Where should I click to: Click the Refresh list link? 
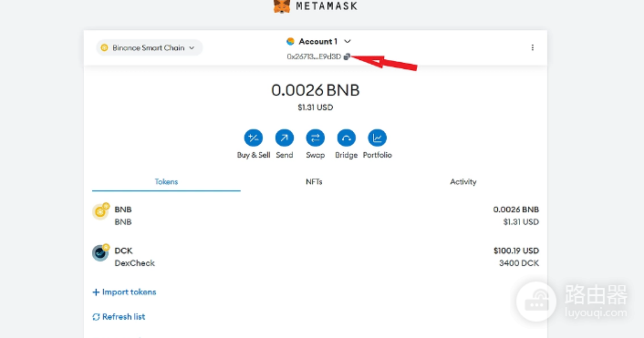coord(119,317)
